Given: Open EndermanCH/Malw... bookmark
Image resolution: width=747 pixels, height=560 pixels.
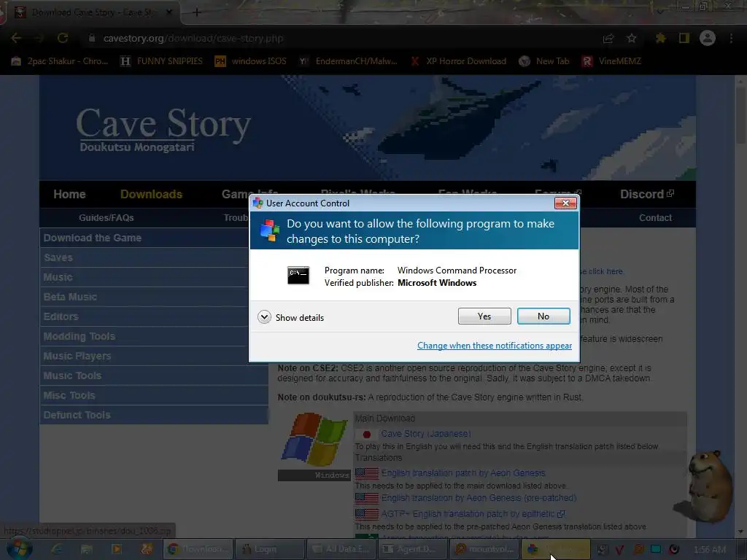Looking at the screenshot, I should coord(349,61).
